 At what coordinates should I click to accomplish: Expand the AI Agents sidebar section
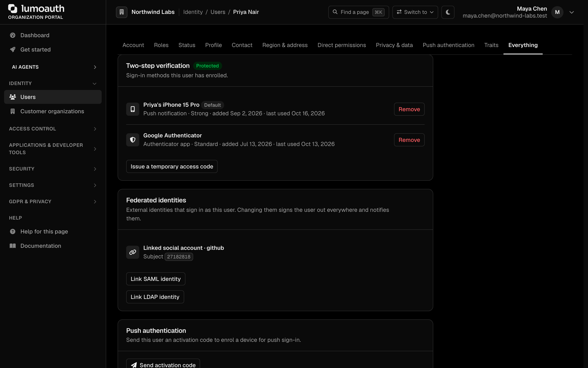click(53, 67)
